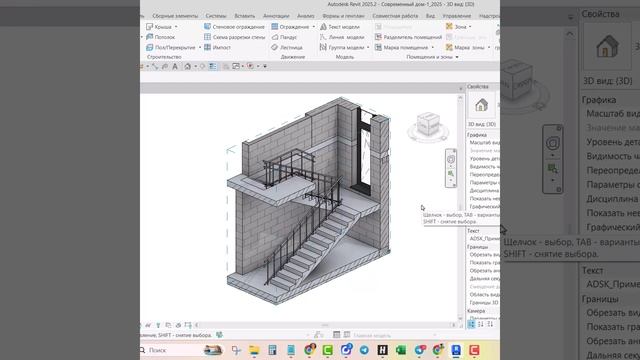Click the Revit icon in the taskbar
Viewport: 640px width, 360px height.
click(x=456, y=350)
